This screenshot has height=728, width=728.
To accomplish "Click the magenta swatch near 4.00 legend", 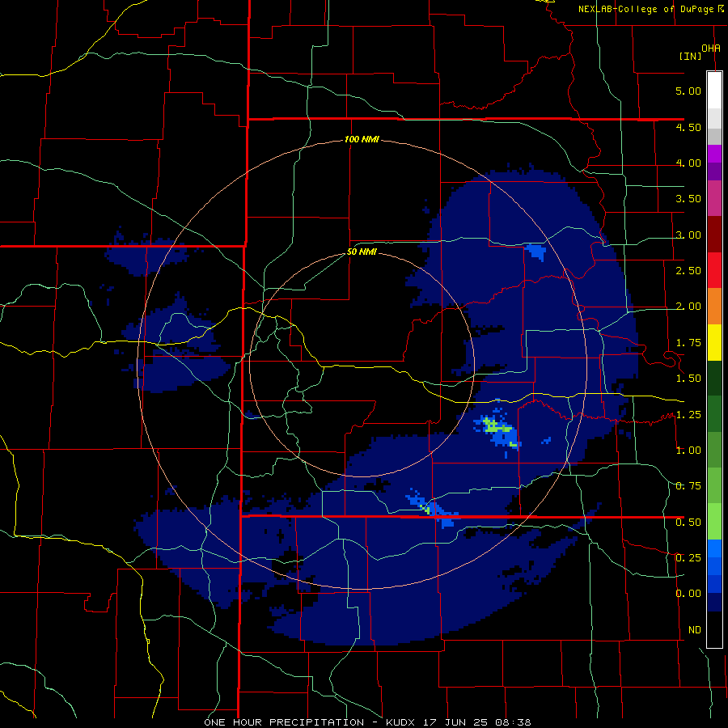I will tap(714, 154).
